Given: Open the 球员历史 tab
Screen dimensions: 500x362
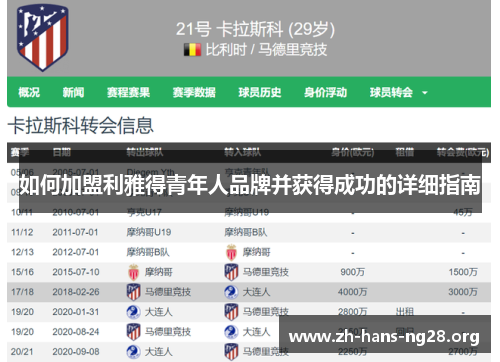Looking at the screenshot, I should [x=260, y=92].
